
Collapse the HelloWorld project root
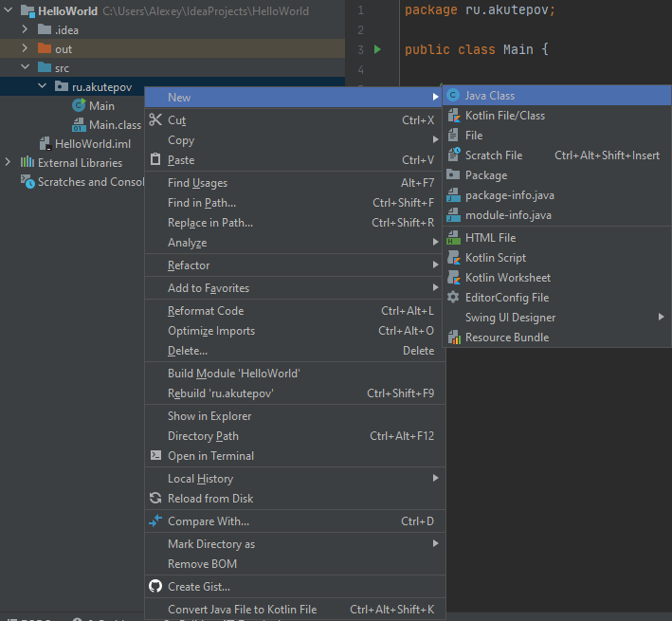tap(9, 9)
